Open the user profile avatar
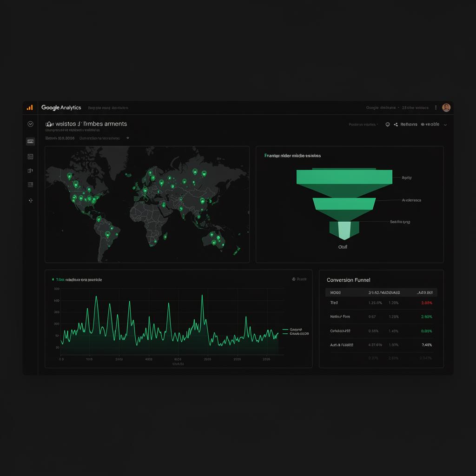This screenshot has width=476, height=476. pyautogui.click(x=446, y=107)
